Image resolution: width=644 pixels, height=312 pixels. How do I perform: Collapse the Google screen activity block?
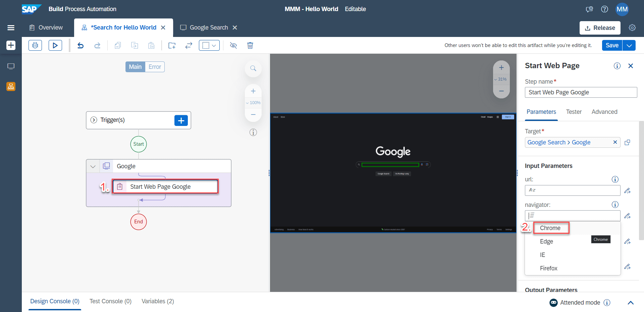(93, 166)
